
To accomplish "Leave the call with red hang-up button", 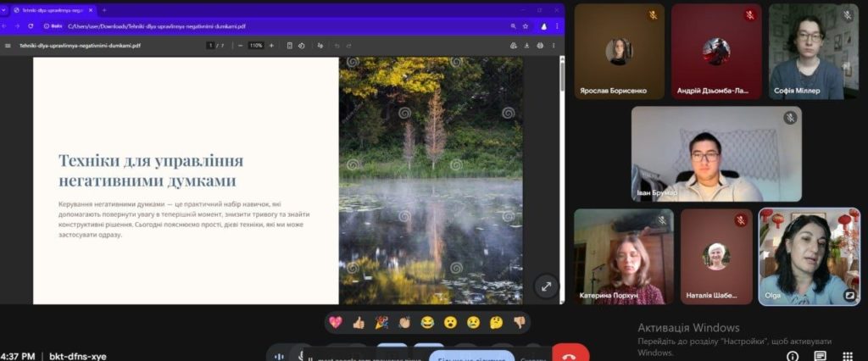I will coord(570,354).
